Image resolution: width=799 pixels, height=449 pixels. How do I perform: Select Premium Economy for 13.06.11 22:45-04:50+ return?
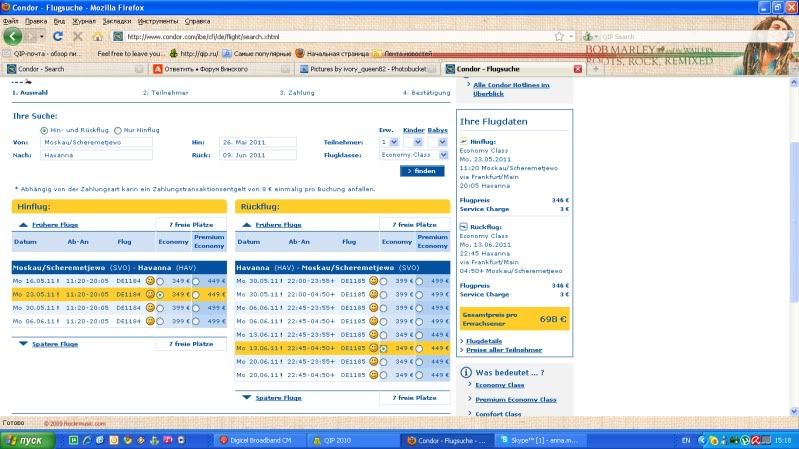(419, 349)
